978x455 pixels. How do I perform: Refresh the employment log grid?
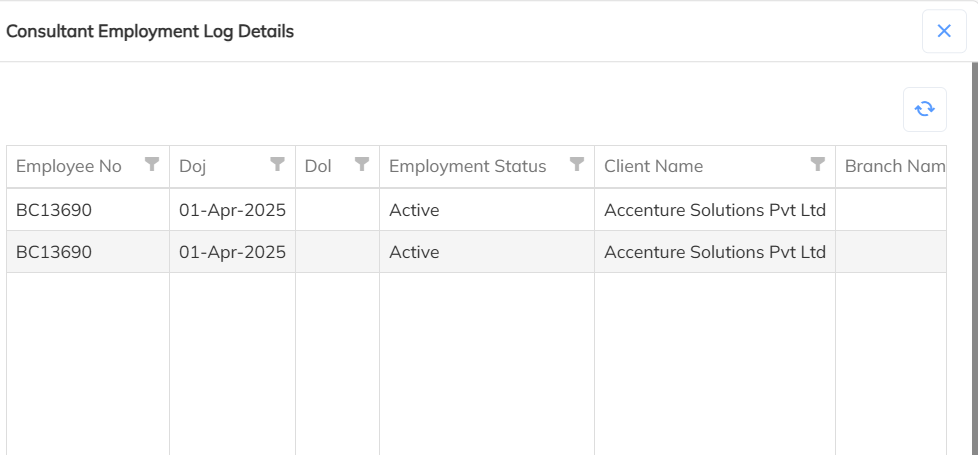coord(925,109)
